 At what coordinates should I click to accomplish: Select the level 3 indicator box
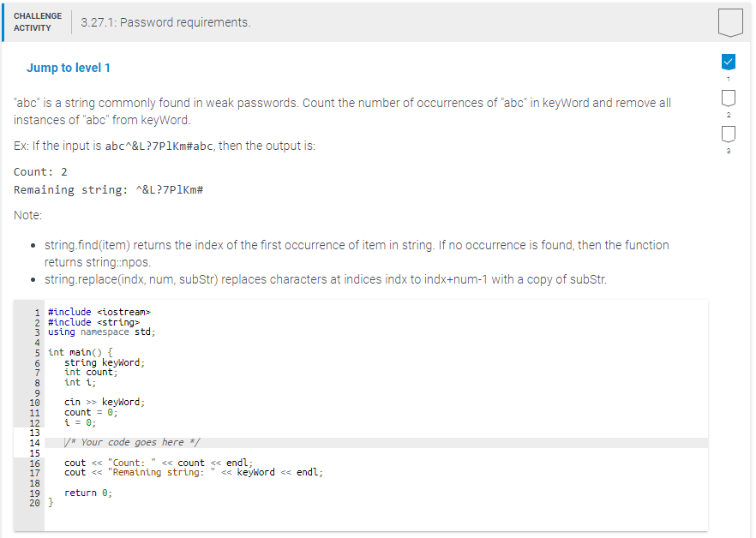728,134
